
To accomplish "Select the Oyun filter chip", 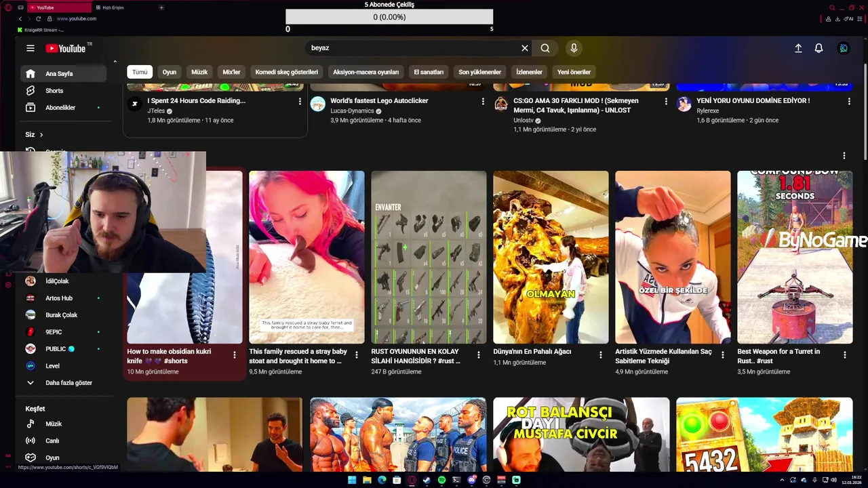I will click(170, 72).
